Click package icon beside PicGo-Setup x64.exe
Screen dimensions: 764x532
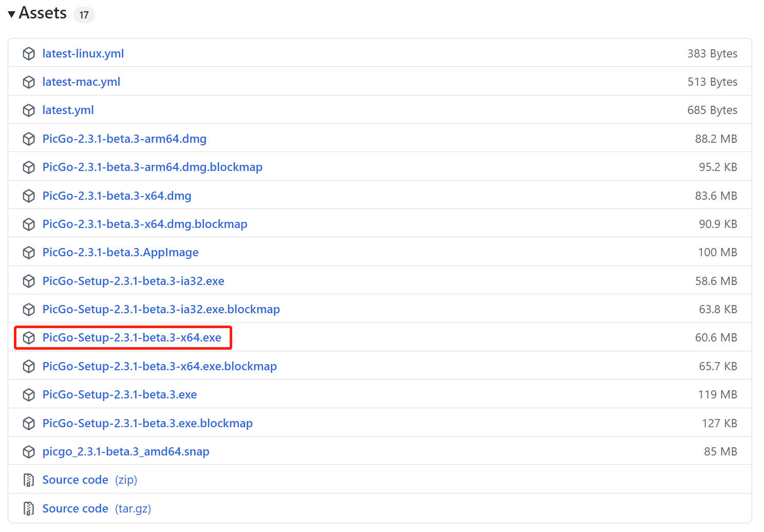point(29,338)
